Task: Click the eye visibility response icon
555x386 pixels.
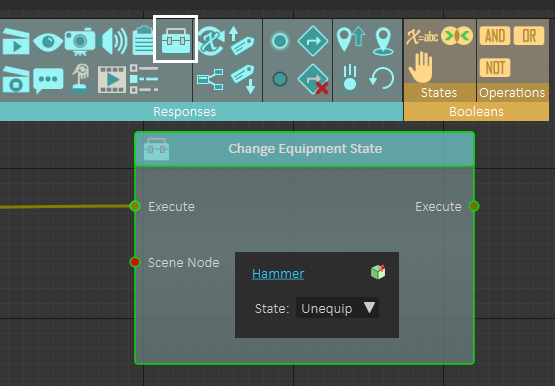Action: 48,41
